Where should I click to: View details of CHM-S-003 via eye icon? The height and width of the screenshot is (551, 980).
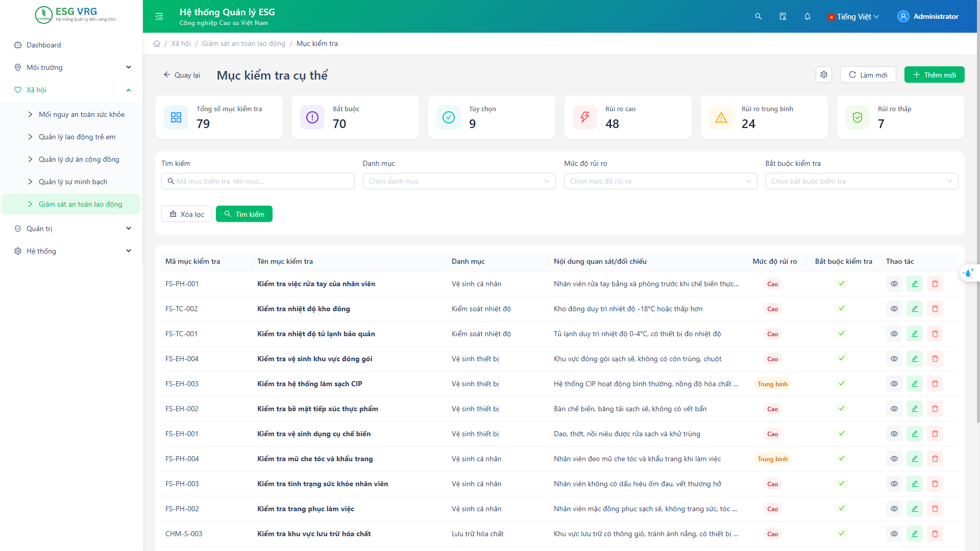tap(894, 534)
